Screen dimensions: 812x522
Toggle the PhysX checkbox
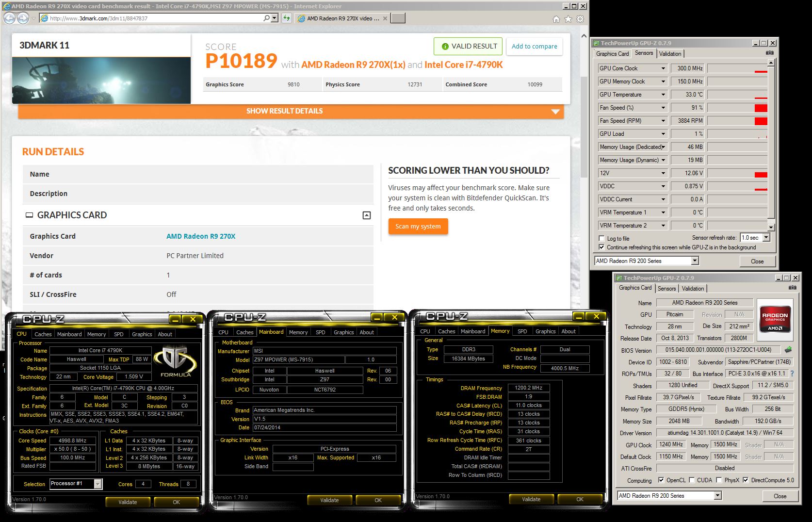pos(719,480)
